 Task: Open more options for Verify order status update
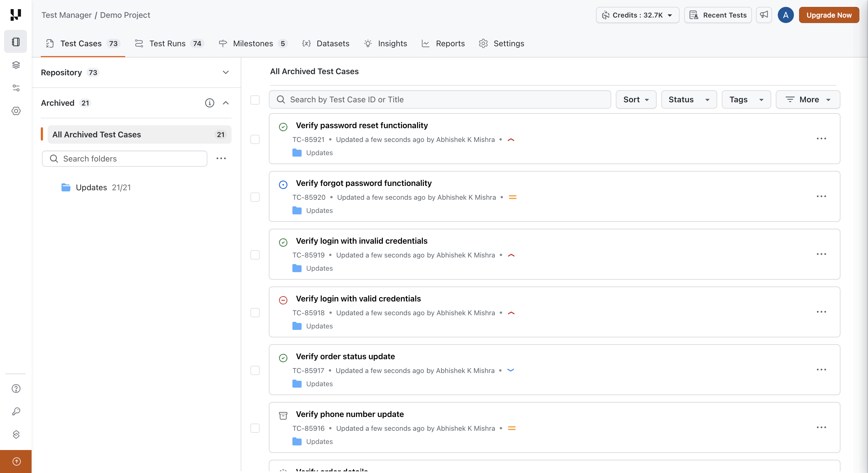click(821, 370)
